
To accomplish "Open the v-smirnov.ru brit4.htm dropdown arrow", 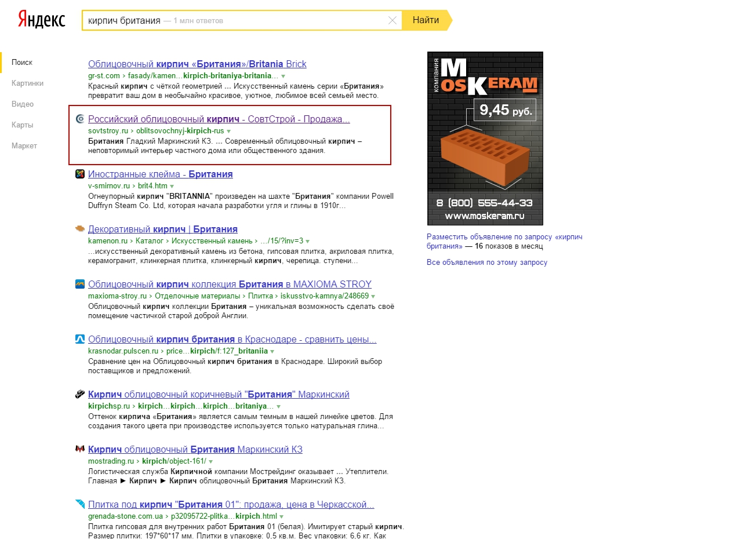I will pos(172,187).
